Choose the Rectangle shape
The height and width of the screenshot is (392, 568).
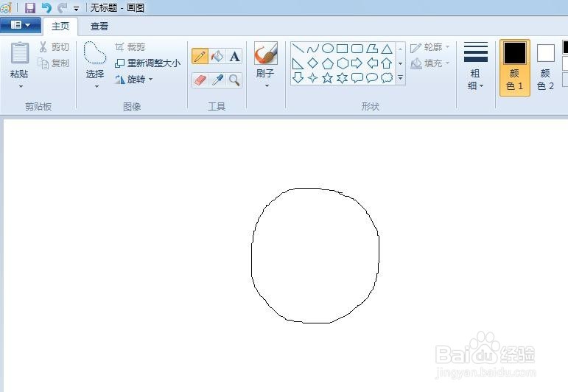pyautogui.click(x=343, y=48)
